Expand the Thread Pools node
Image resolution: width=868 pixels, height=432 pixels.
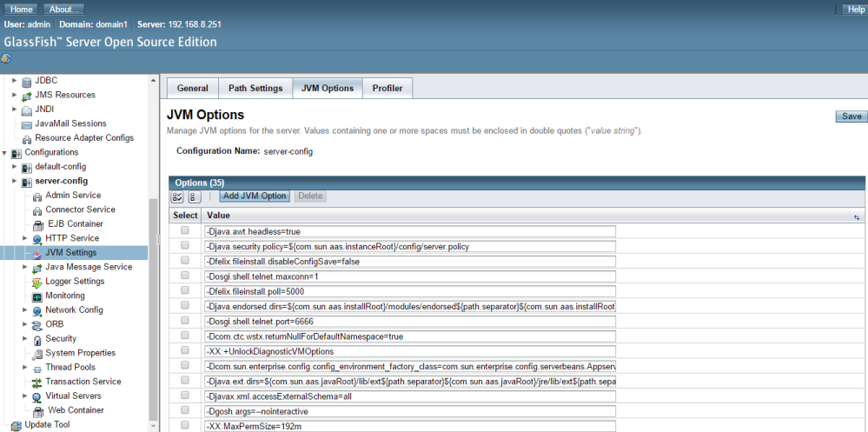(x=25, y=367)
